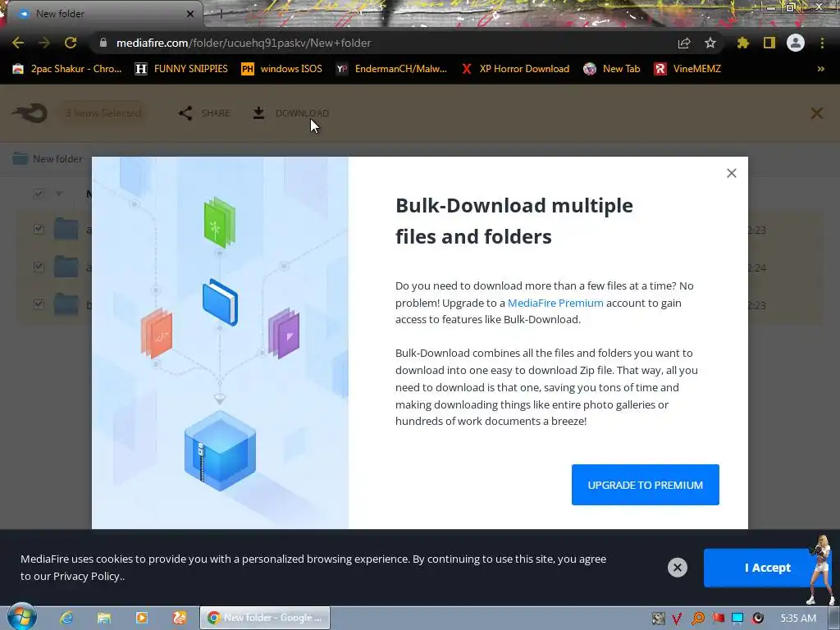
Task: Reload the MediaFire page
Action: (71, 43)
